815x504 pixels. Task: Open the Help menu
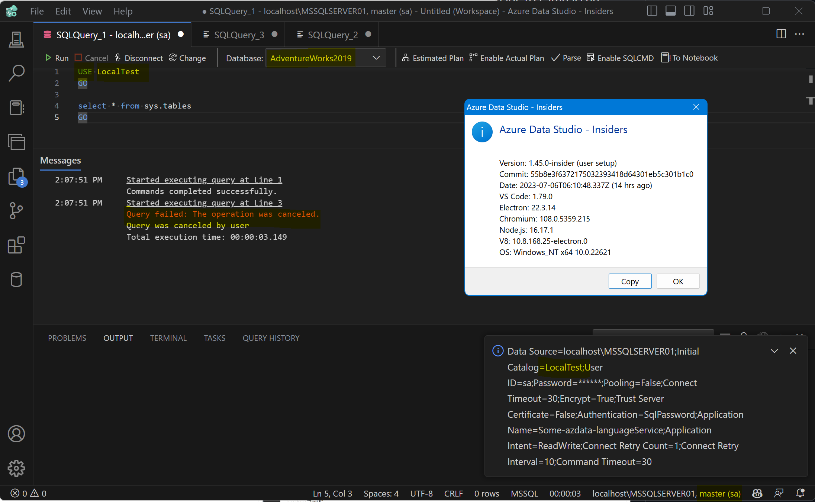[123, 11]
